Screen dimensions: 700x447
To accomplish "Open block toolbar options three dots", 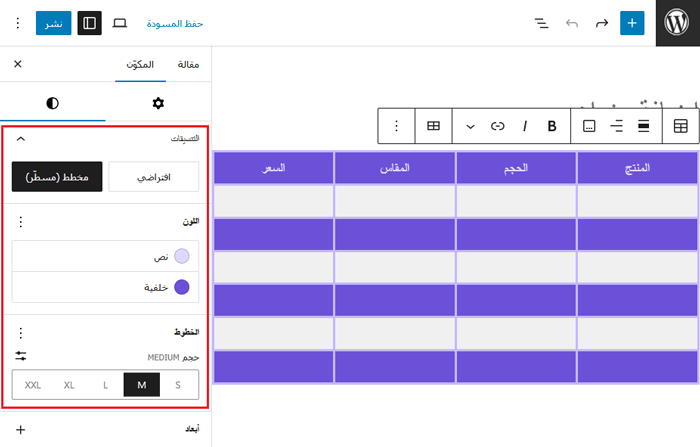I will 396,126.
